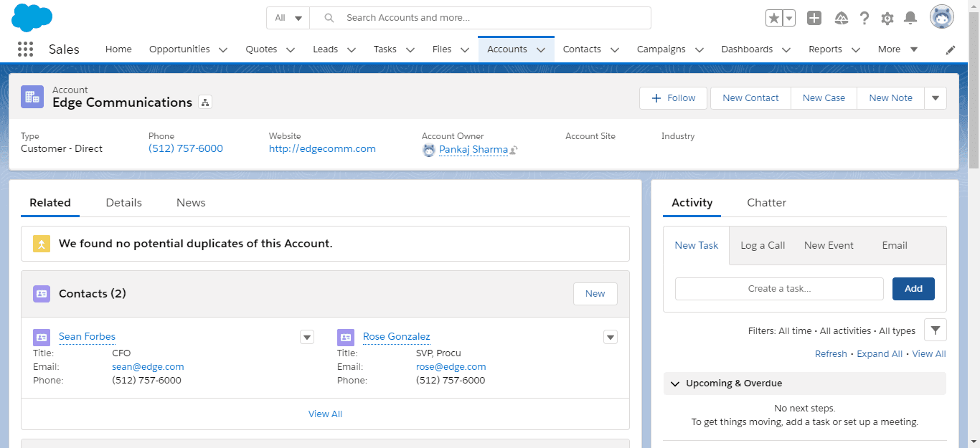Click the Change Owner icon beside Pankaj Sharma
The height and width of the screenshot is (448, 980).
[514, 150]
